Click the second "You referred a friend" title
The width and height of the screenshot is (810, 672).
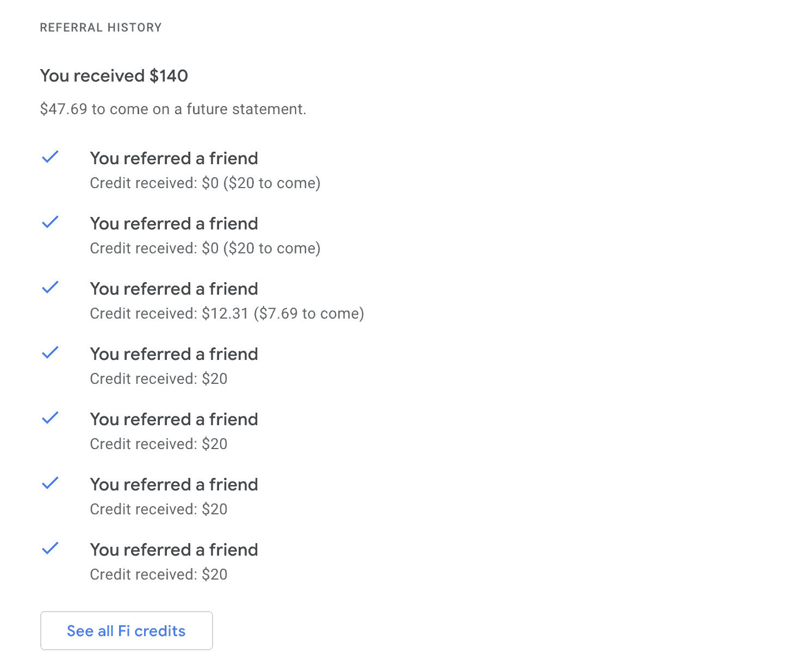[x=174, y=223]
